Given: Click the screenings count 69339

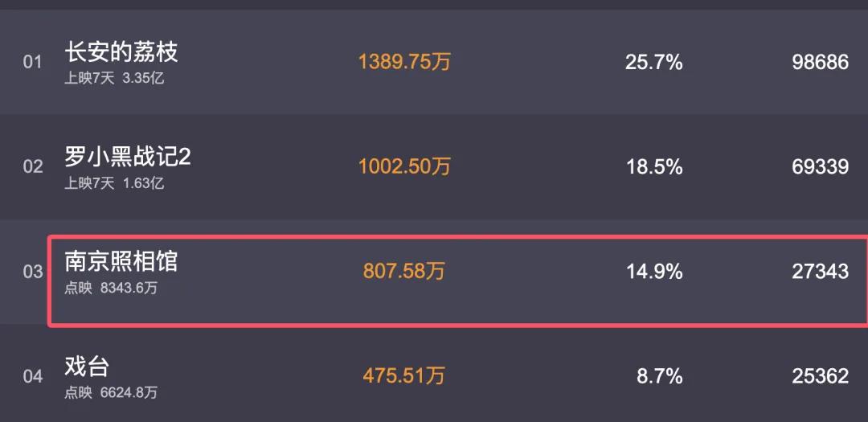Looking at the screenshot, I should coord(820,166).
